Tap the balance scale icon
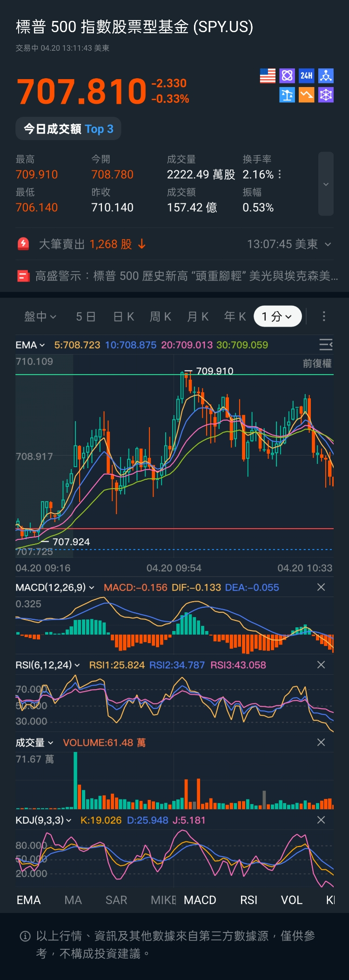This screenshot has height=980, width=349. [x=287, y=95]
